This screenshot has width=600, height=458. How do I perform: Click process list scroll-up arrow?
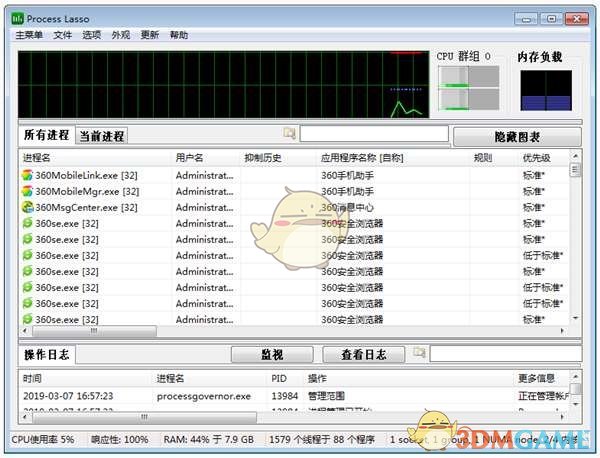(575, 156)
